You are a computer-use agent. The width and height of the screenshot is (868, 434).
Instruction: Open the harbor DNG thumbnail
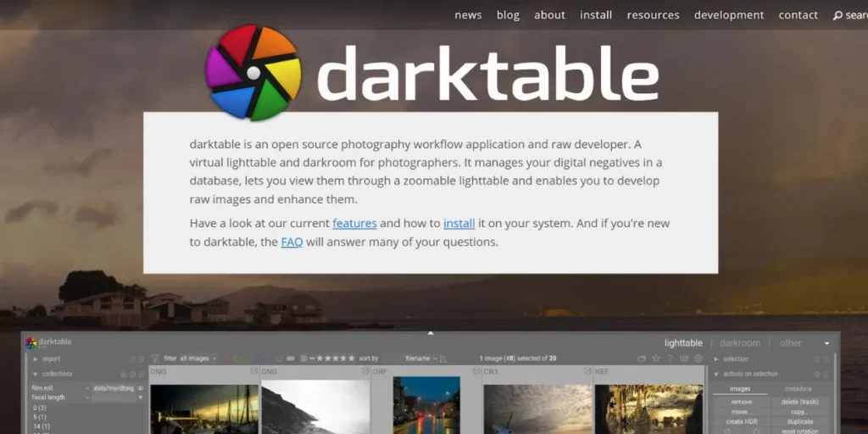tap(204, 409)
